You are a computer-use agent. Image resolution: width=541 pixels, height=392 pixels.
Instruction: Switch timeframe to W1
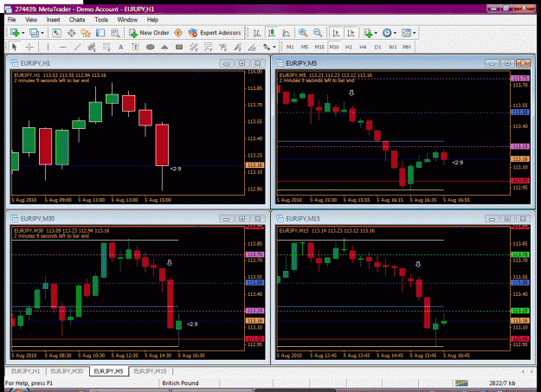(x=393, y=47)
